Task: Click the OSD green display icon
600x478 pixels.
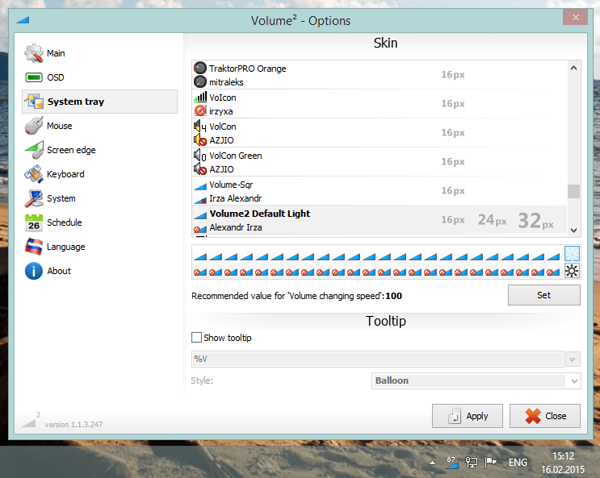Action: pos(34,78)
